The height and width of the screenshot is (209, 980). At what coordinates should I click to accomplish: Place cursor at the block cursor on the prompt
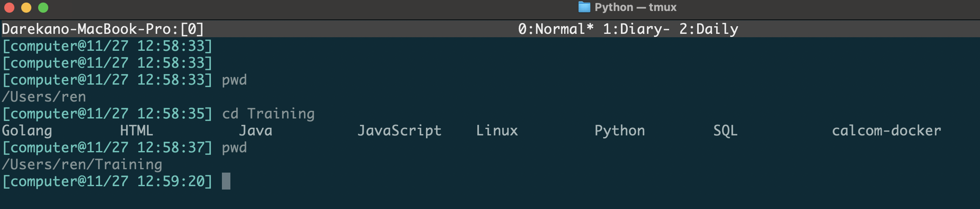point(226,181)
